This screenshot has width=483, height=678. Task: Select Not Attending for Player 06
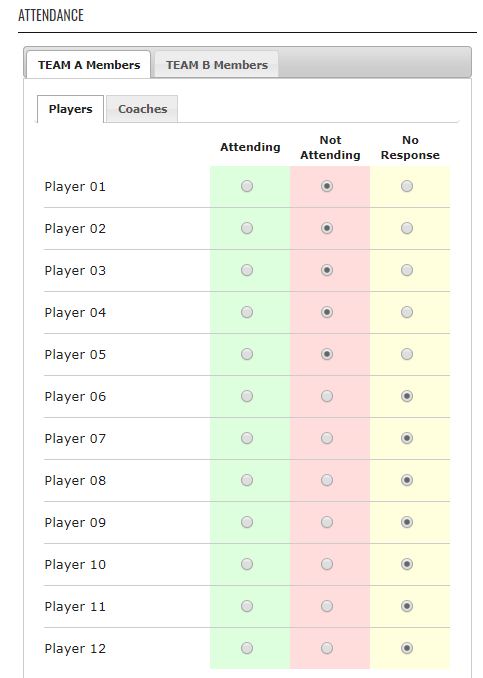[327, 396]
